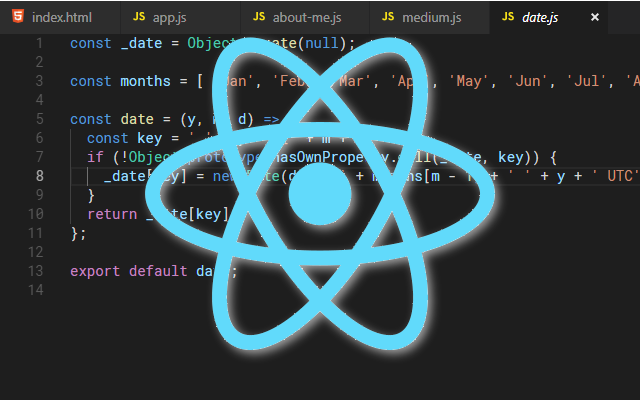This screenshot has height=400, width=640.
Task: Open the app.js tab
Action: [x=180, y=18]
